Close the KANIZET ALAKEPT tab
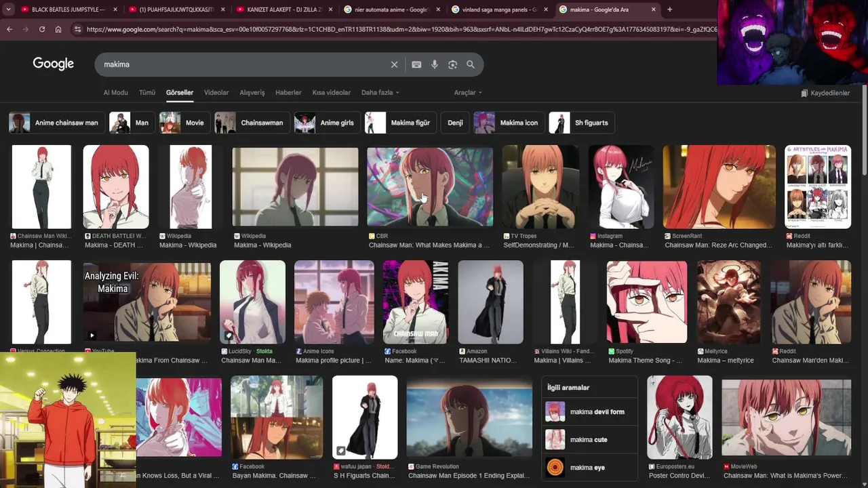 (330, 9)
